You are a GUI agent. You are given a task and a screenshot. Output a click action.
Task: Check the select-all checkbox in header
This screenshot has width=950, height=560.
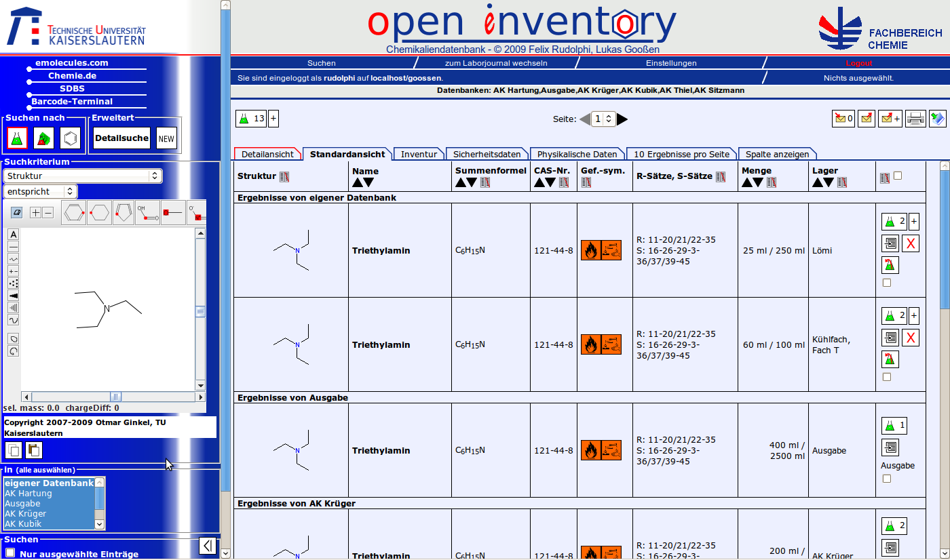[898, 176]
